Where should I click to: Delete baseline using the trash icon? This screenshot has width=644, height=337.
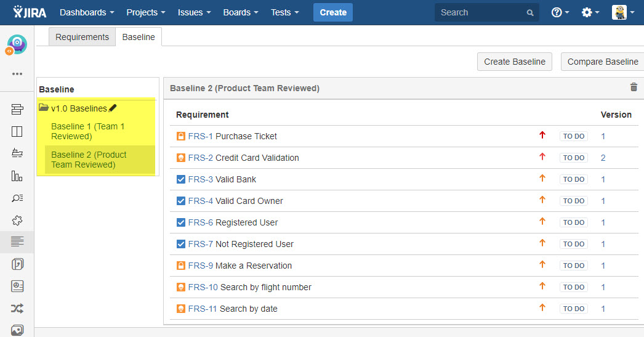click(634, 87)
